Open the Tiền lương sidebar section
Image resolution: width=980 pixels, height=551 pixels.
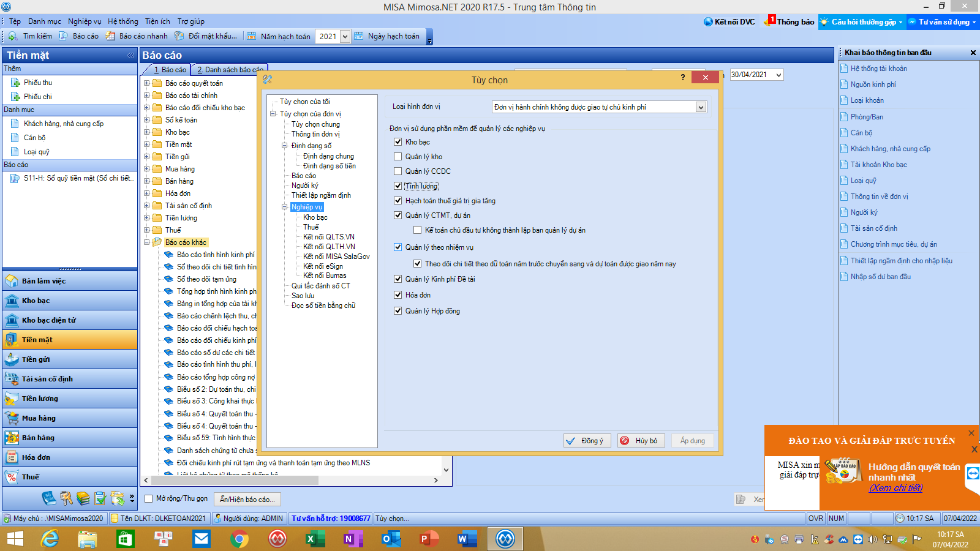coord(70,399)
